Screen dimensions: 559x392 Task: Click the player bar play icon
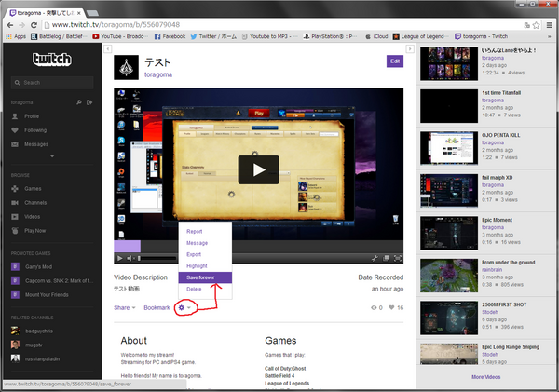pyautogui.click(x=120, y=258)
